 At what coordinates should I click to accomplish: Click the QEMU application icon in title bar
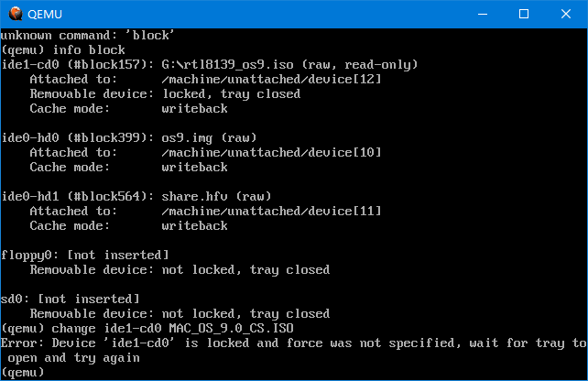click(16, 14)
